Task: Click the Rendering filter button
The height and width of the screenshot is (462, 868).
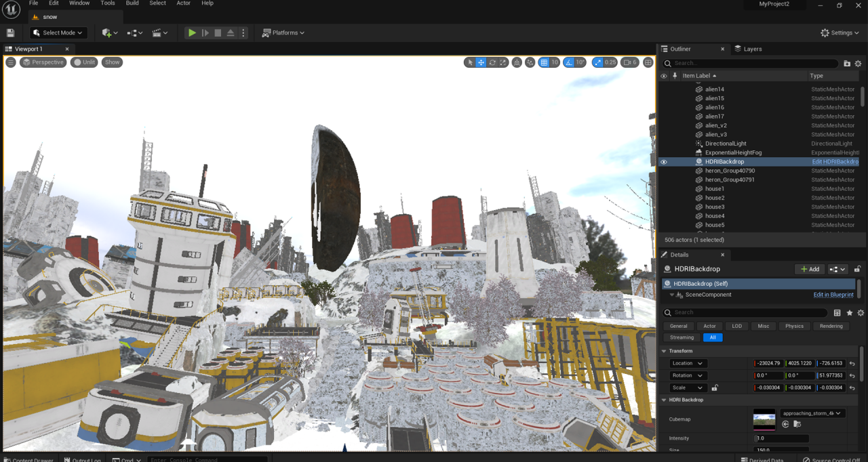Action: click(831, 326)
